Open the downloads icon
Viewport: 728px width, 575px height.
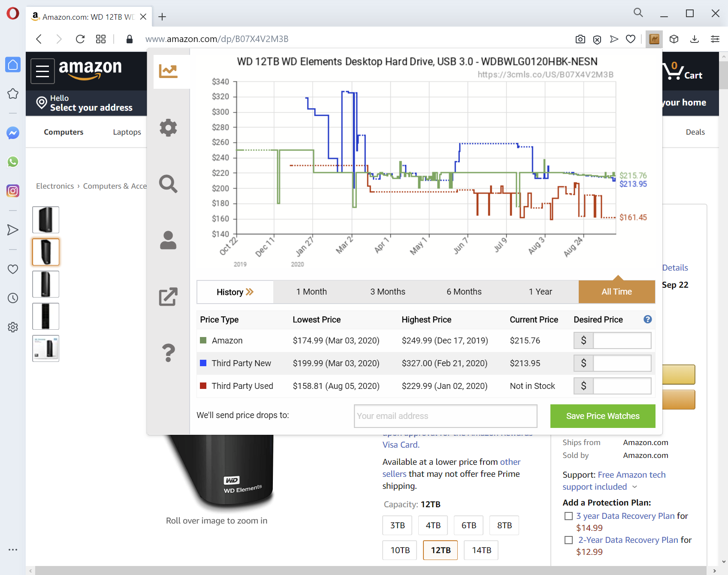(x=695, y=39)
